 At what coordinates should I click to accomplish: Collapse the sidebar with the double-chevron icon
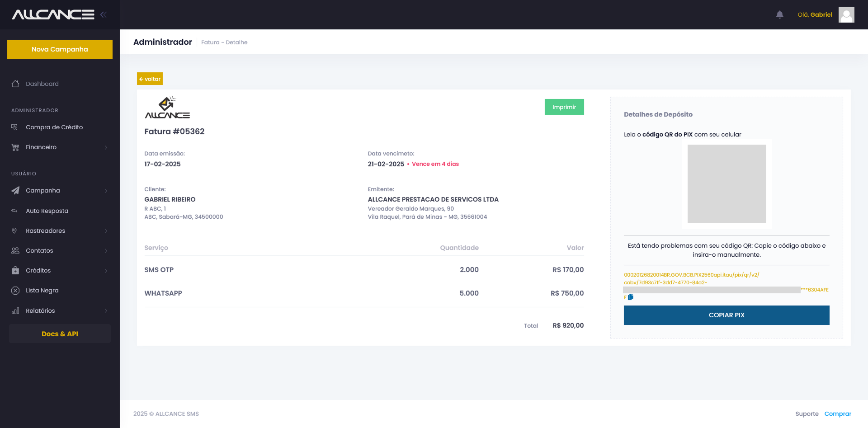pyautogui.click(x=104, y=14)
